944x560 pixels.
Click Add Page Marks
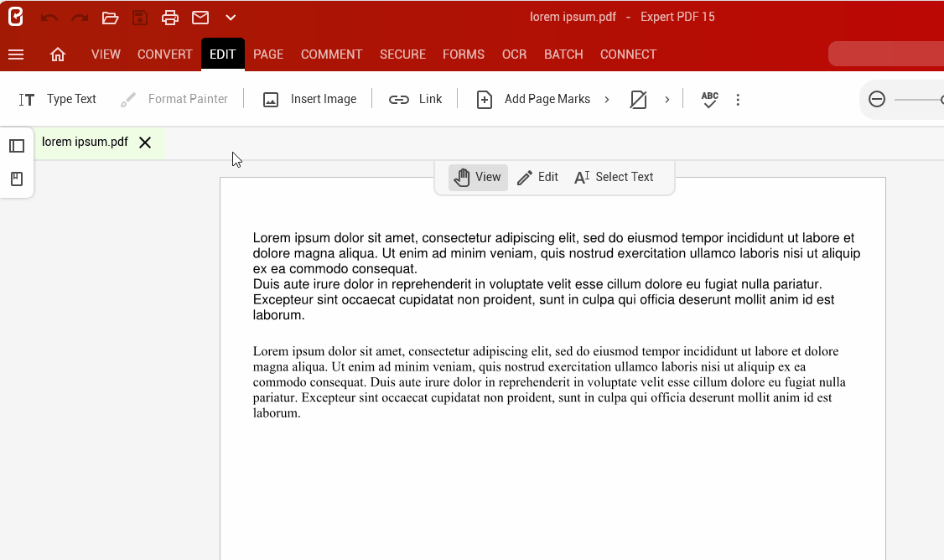533,100
